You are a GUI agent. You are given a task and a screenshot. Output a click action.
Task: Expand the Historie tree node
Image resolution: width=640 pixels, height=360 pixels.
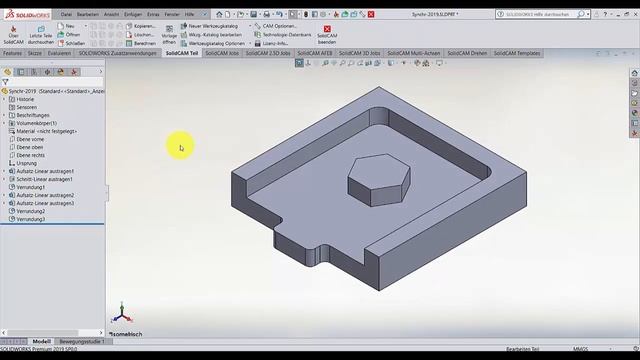tap(4, 99)
